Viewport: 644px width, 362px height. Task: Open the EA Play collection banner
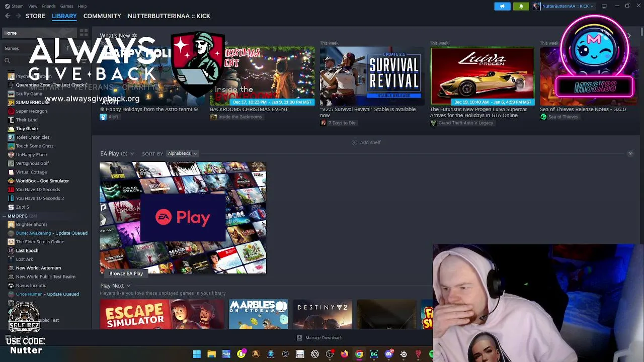point(183,218)
